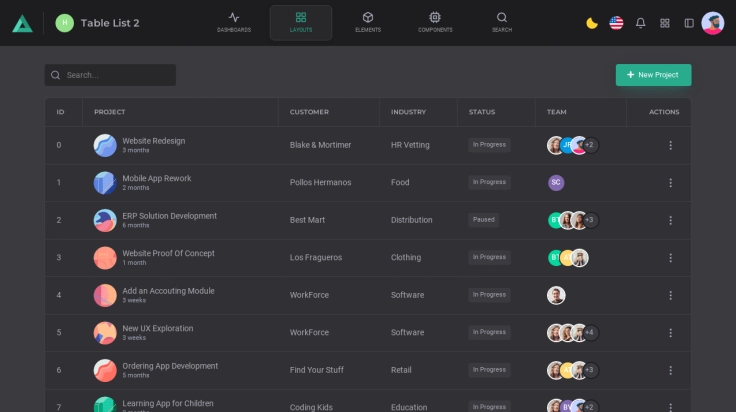Click the green triangle app logo

[22, 23]
